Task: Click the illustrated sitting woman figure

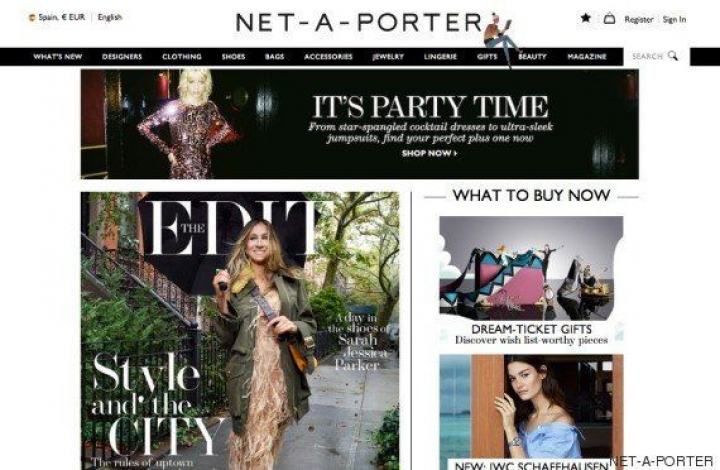Action: pyautogui.click(x=501, y=39)
